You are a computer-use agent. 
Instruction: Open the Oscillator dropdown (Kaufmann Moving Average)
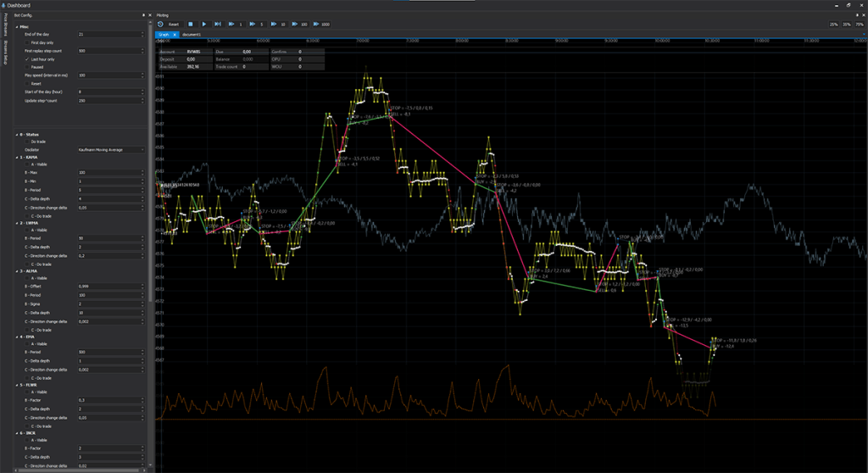110,150
